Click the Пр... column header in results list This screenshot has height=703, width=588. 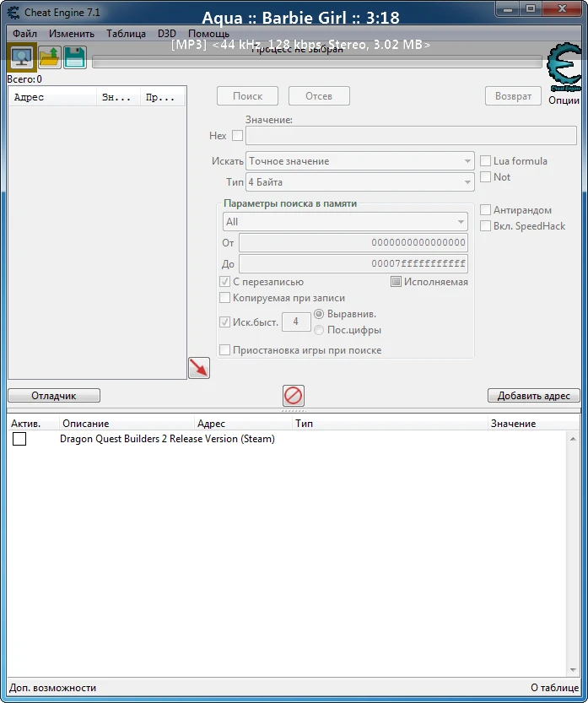pyautogui.click(x=163, y=97)
